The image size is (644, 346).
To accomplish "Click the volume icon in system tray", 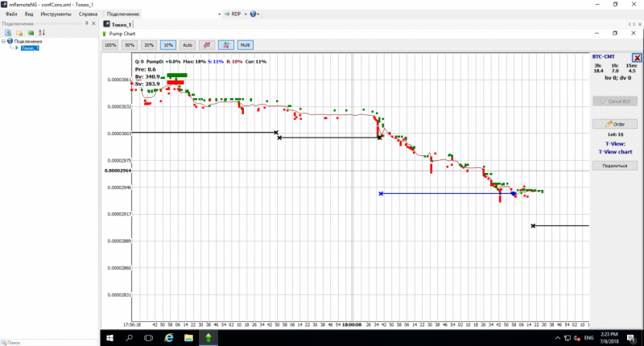I will (577, 338).
